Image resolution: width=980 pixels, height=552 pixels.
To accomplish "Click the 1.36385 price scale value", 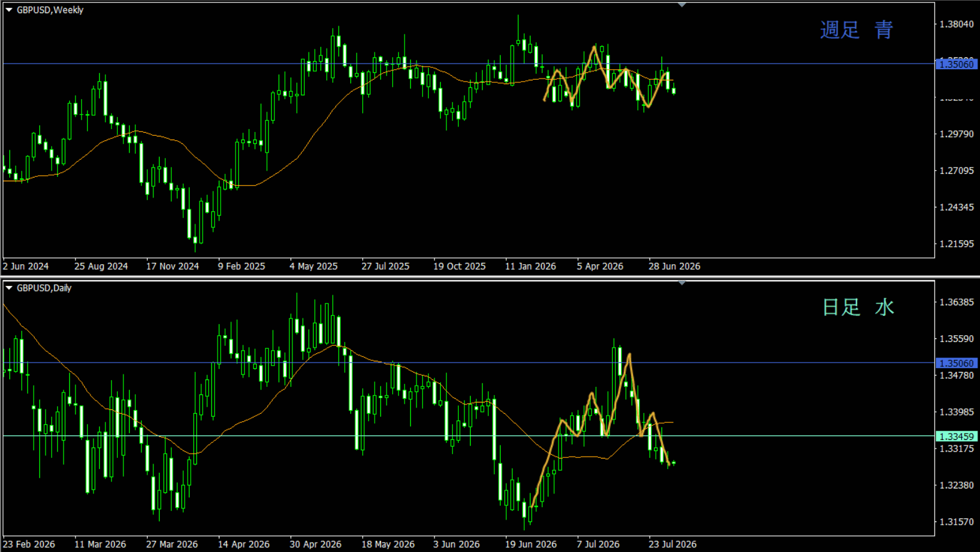I will pos(956,302).
